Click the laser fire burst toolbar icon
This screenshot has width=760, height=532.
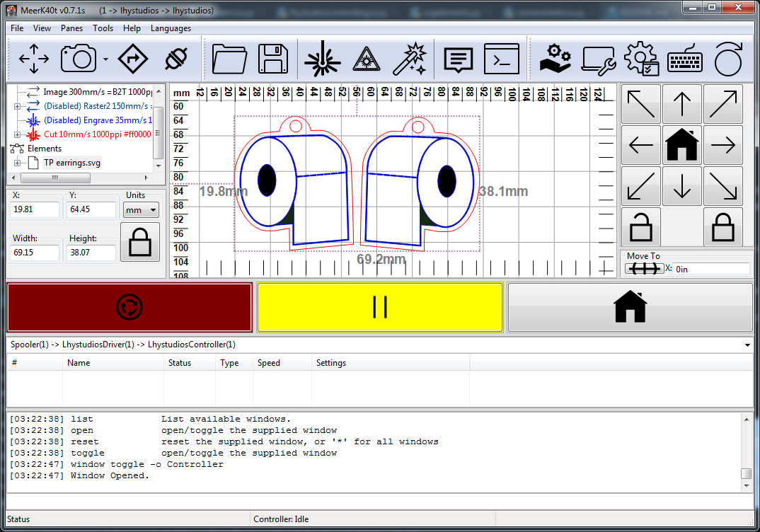tap(323, 59)
